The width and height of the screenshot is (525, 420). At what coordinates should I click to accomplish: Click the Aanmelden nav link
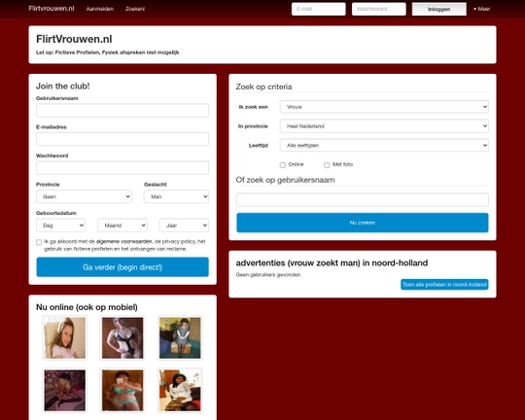pos(100,9)
